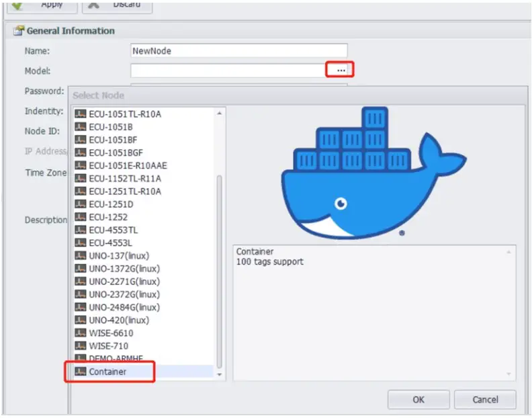This screenshot has height=418, width=532.
Task: Click the node list scroll down arrow
Action: pos(219,374)
